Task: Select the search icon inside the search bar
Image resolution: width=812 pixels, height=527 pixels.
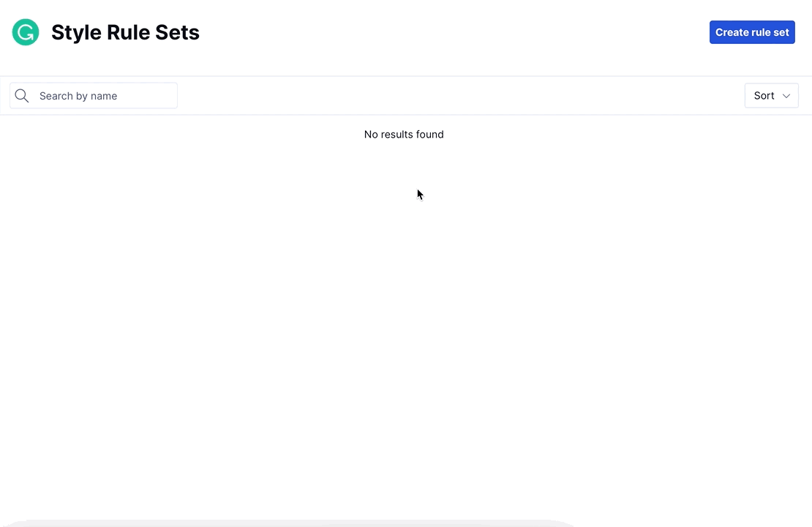Action: click(21, 96)
